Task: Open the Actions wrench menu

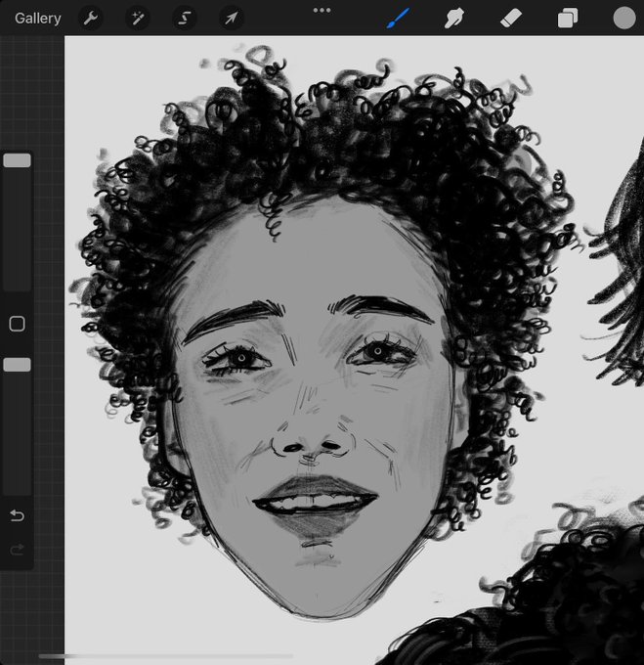Action: tap(90, 19)
